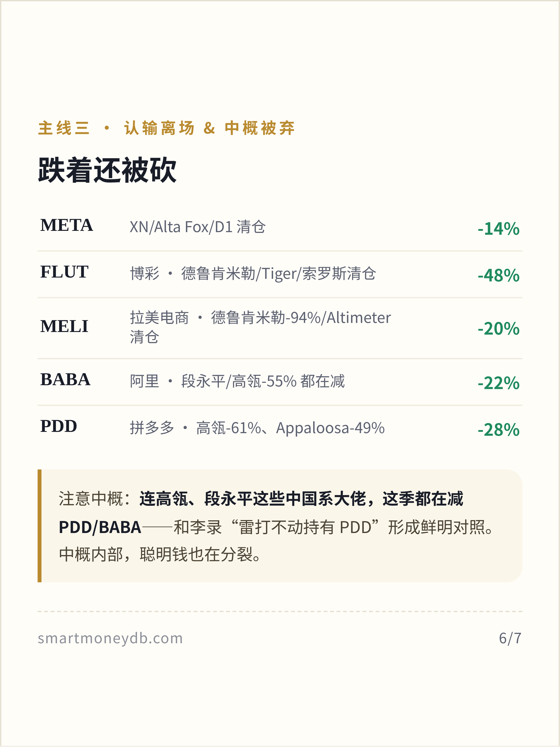Click the FLUT ticker label
The height and width of the screenshot is (747, 560).
(x=64, y=272)
